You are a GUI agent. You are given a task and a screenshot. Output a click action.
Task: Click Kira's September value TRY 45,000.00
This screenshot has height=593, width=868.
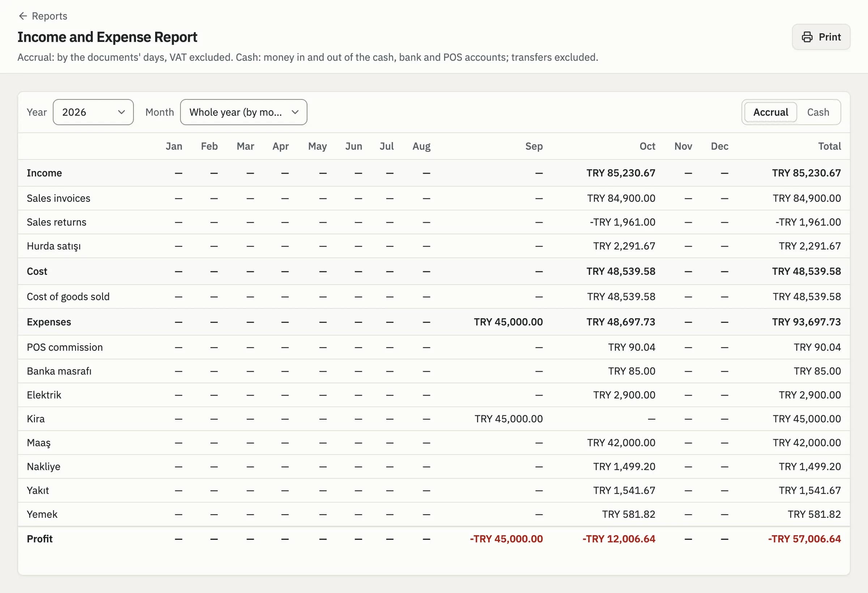[509, 419]
